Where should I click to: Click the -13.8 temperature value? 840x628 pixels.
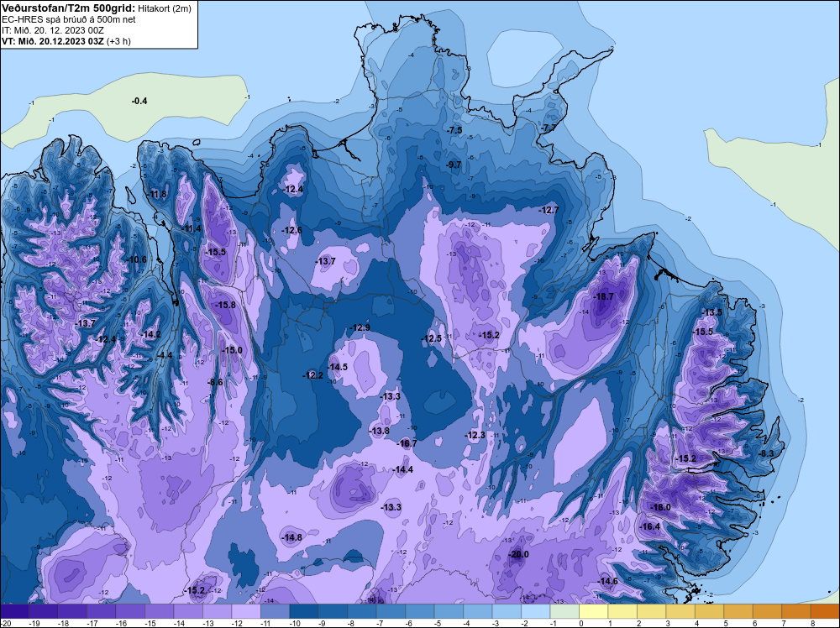[380, 431]
